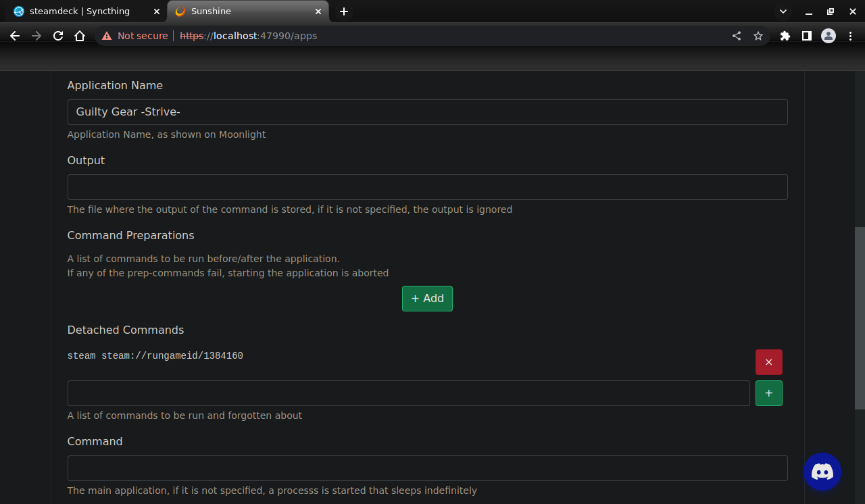
Task: Open the browser profile menu
Action: [x=829, y=36]
